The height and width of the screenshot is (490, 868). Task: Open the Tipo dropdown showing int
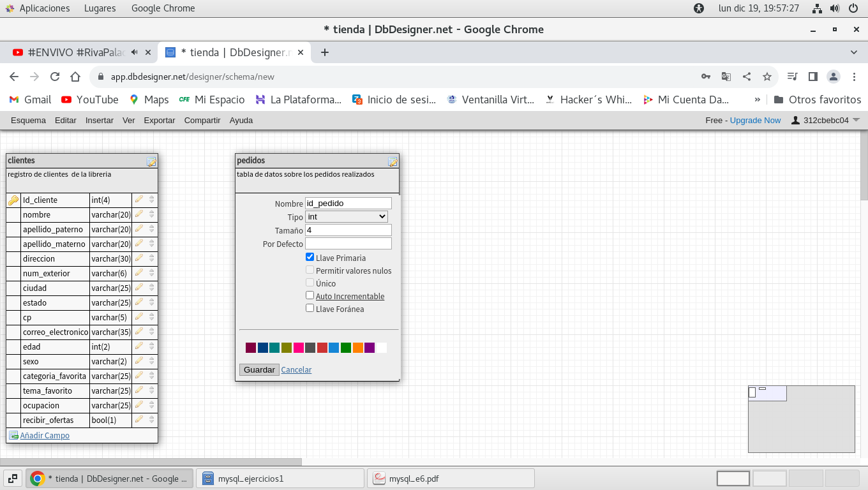point(347,217)
